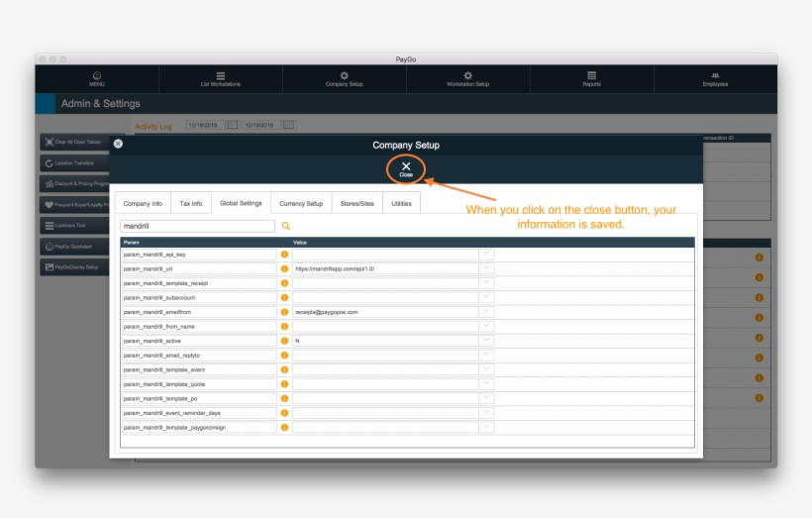Click the List Workstations toolbar icon
This screenshot has height=518, width=812.
[220, 78]
